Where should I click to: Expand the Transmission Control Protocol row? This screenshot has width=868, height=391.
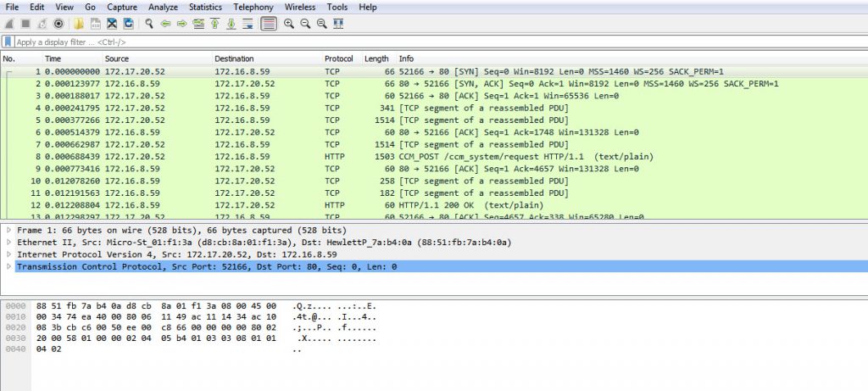click(8, 266)
